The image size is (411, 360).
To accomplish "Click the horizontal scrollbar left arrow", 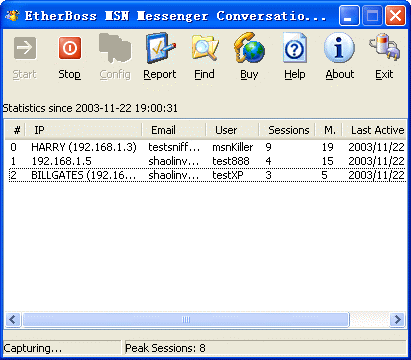I will point(13,320).
